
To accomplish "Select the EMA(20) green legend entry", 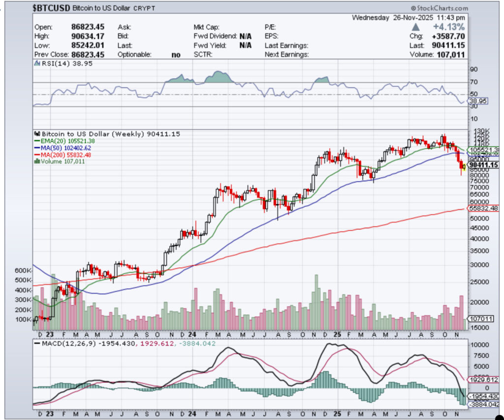I will click(x=62, y=140).
